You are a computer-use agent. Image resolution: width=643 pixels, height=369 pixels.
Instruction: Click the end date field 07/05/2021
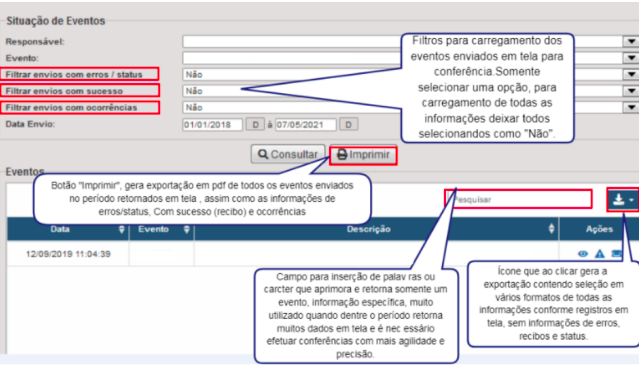(x=306, y=125)
